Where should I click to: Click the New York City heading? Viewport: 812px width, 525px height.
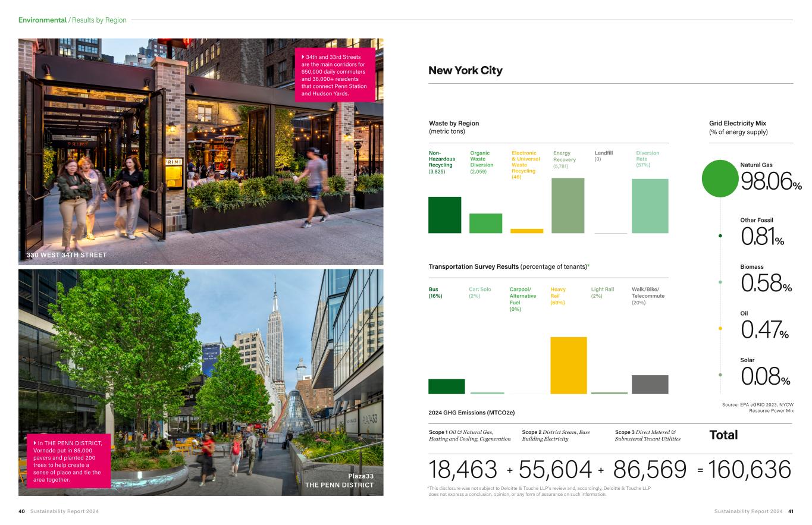tap(465, 71)
